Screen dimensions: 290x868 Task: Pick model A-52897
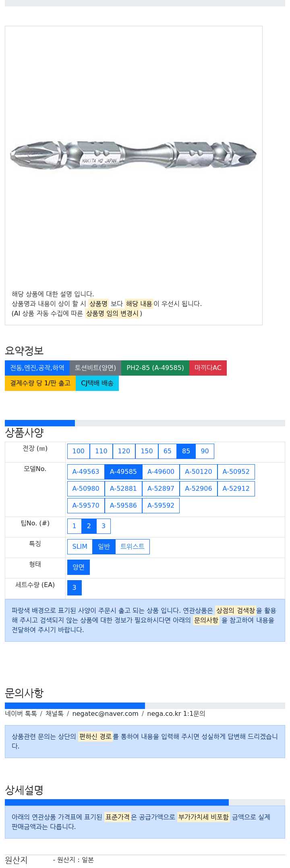coord(161,489)
